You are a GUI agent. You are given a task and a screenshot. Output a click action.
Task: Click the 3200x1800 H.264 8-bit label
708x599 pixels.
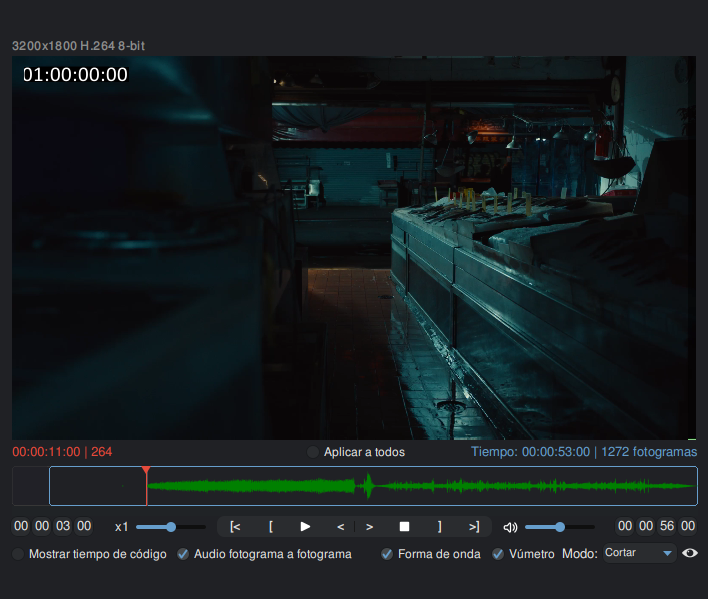tap(79, 46)
